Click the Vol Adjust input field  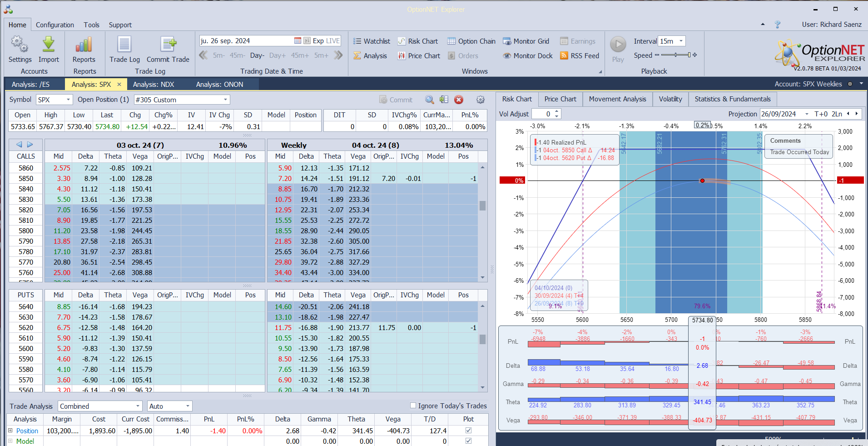tap(543, 114)
